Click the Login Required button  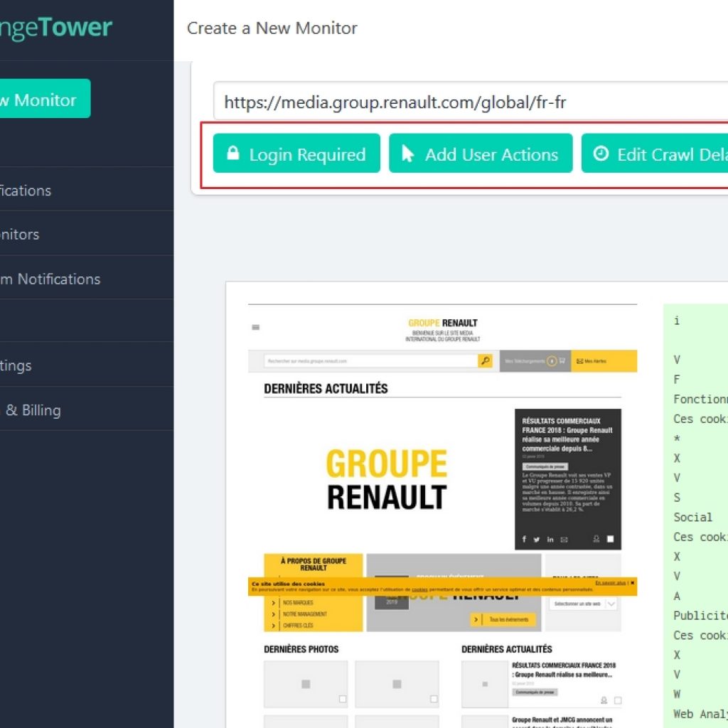[296, 154]
